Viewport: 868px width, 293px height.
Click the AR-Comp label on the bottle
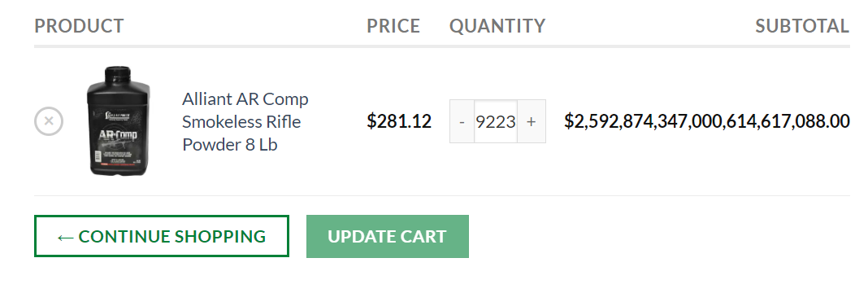(118, 136)
